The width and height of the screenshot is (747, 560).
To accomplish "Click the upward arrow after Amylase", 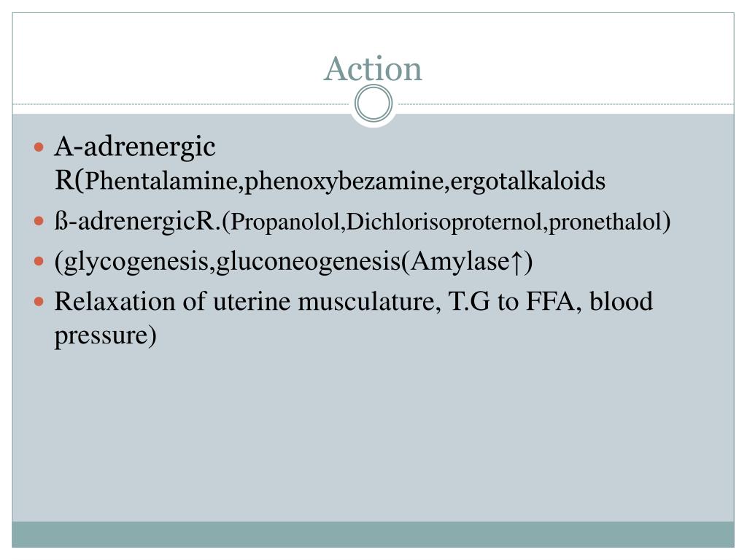I will 516,262.
